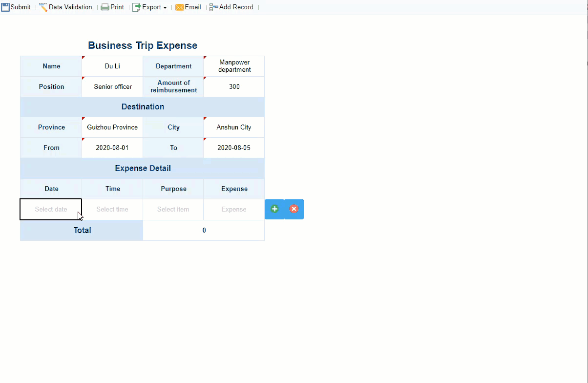Edit the Name cell containing Du Li
588x383 pixels.
pos(112,66)
